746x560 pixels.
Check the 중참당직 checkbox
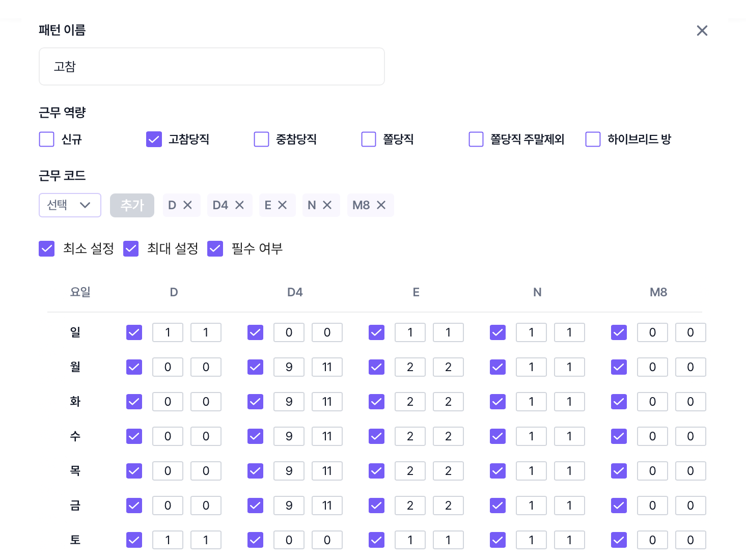261,139
